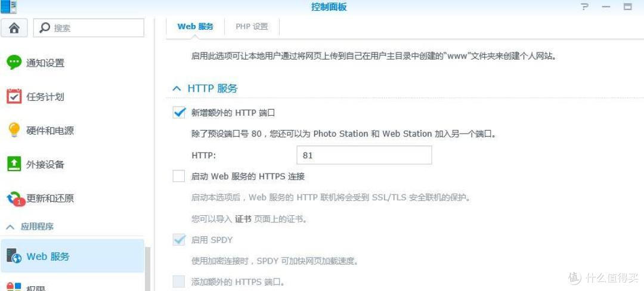Select Web 服务 sidebar entry text
Screen dimensions: 644x291
coord(48,256)
